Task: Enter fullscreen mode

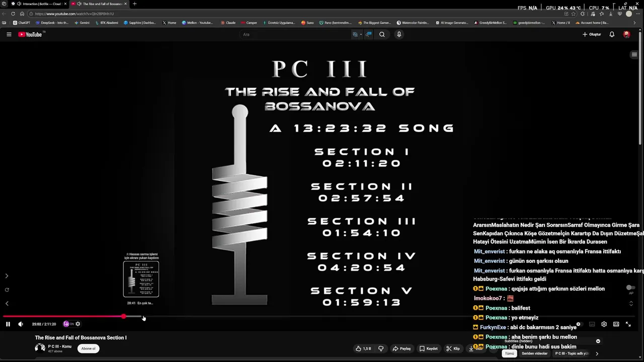Action: pos(628,324)
